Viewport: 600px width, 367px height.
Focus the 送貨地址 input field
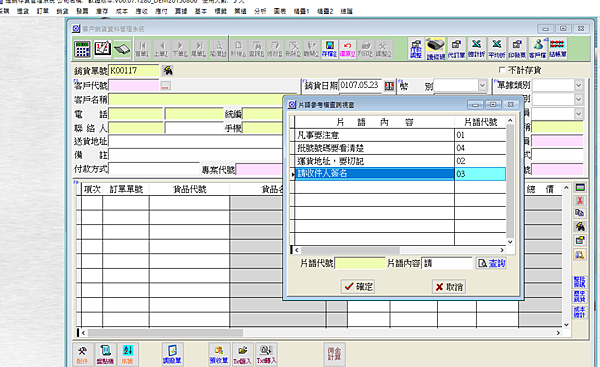(x=196, y=141)
